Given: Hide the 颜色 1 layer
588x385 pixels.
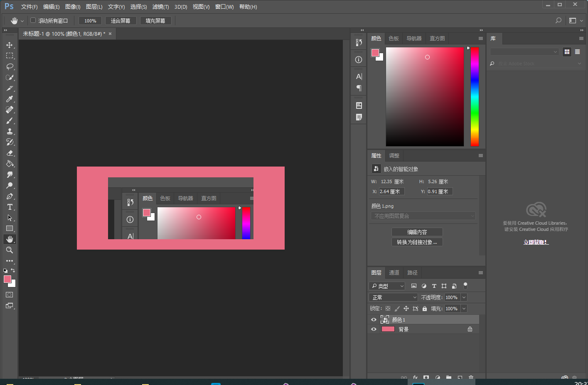Looking at the screenshot, I should (374, 320).
